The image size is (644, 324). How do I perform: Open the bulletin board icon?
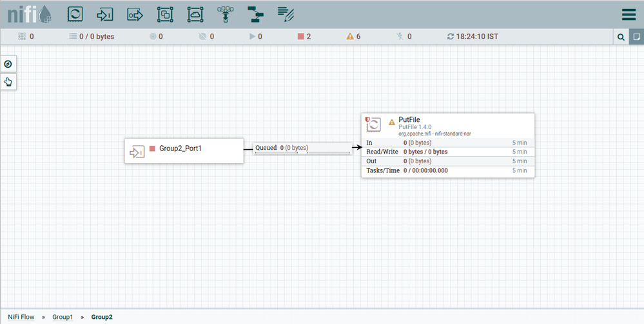tap(636, 37)
